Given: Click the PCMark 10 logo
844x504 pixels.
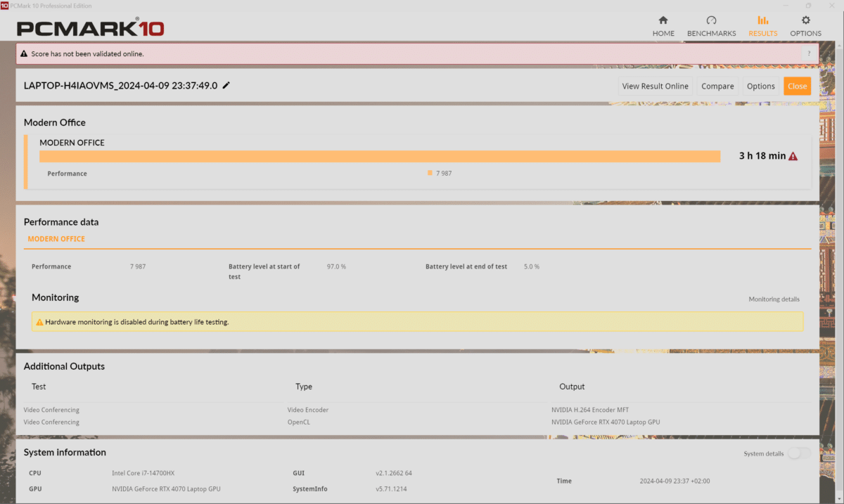Looking at the screenshot, I should click(x=90, y=28).
